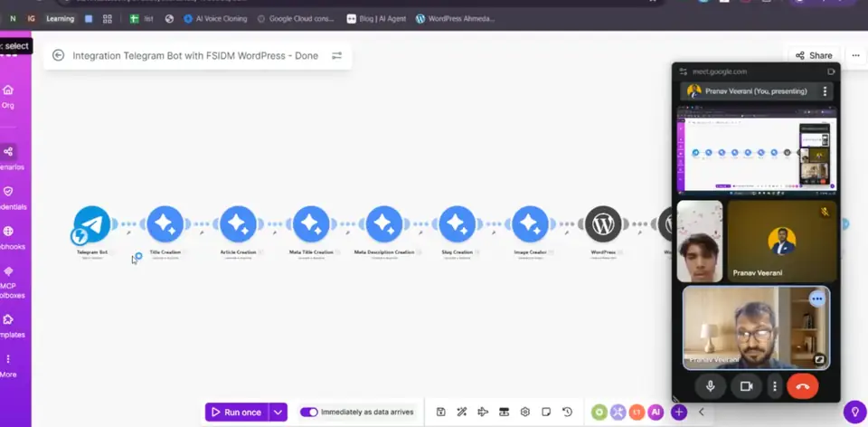Click blue options dots on the self-view tile

coord(817,299)
